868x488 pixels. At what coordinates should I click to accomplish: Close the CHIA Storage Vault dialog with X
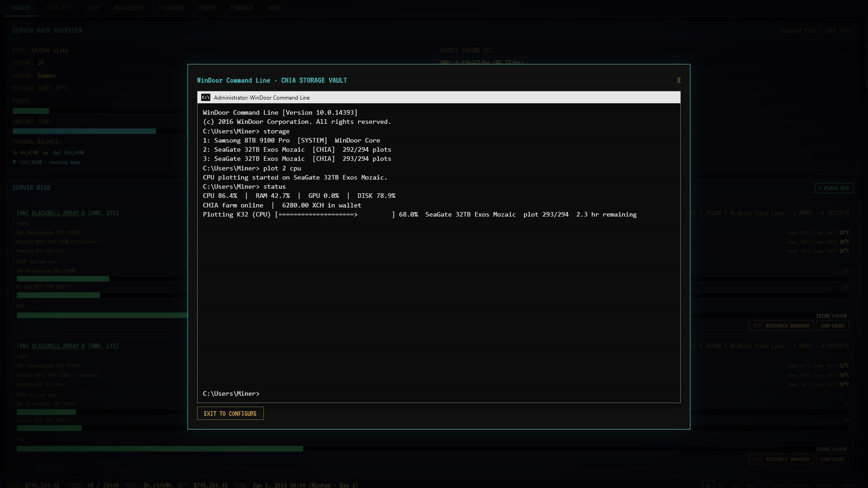(x=679, y=80)
